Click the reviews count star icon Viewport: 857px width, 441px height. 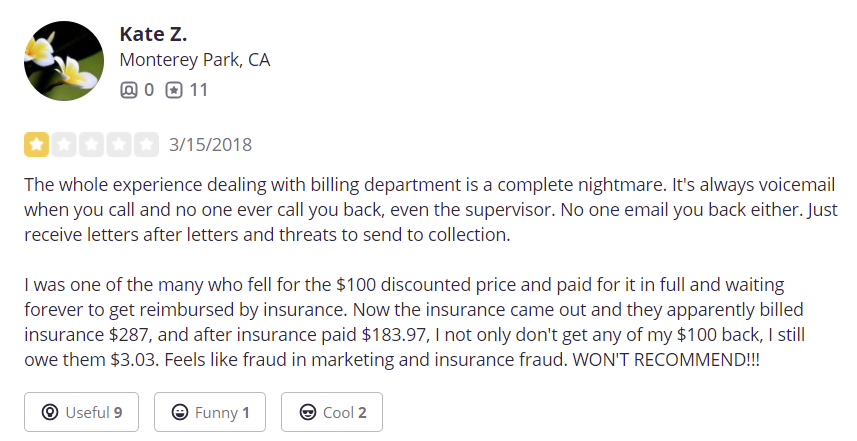click(x=174, y=90)
